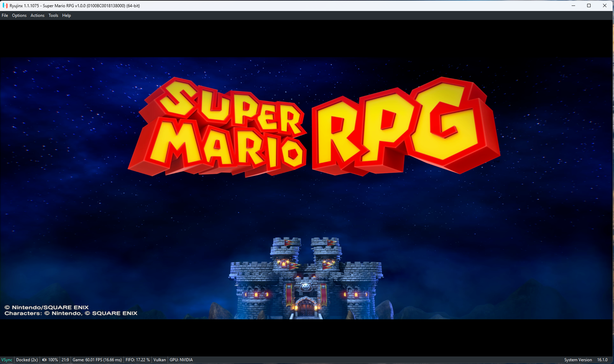Click the GPU: NVIDIA label

(x=181, y=360)
